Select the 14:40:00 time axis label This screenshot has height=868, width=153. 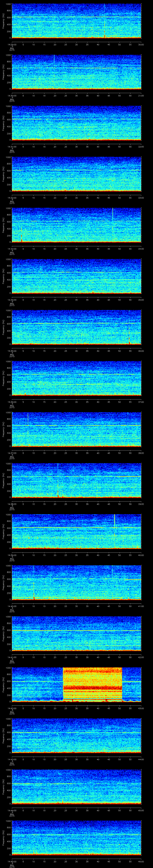(x=12, y=606)
